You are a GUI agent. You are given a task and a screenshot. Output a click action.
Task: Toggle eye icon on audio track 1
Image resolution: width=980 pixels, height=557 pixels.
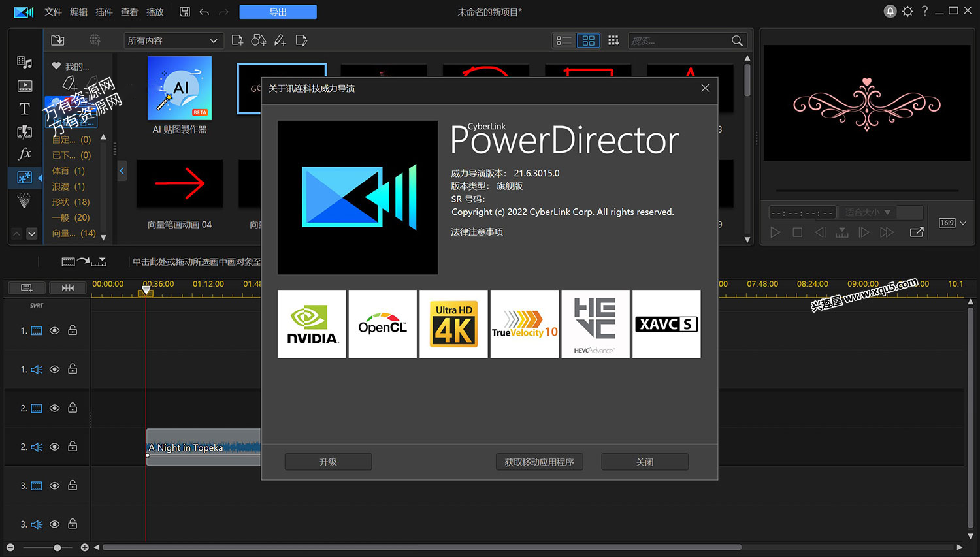coord(55,370)
